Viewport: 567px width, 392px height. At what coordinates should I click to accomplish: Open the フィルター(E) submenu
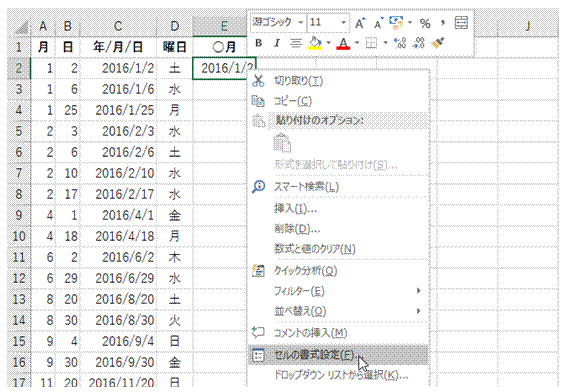(x=338, y=291)
